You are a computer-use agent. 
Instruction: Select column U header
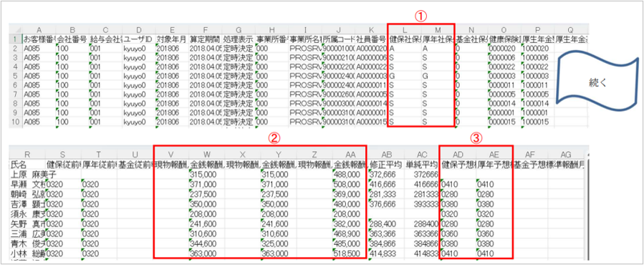tap(135, 155)
